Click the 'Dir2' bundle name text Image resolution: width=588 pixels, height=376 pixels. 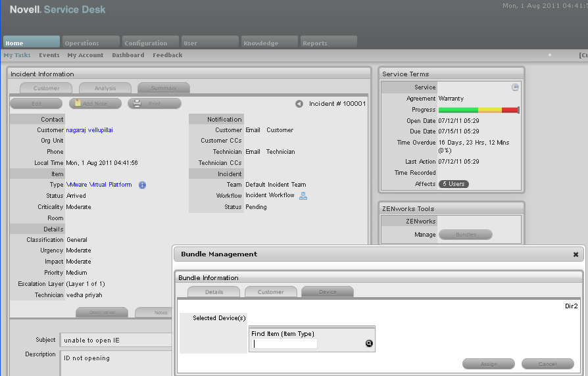[x=571, y=306]
